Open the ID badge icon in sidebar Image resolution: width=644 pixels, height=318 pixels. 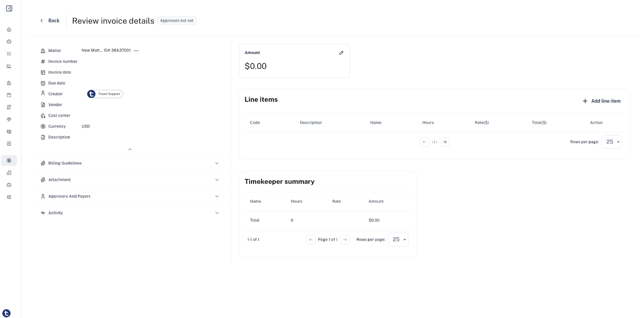pos(9,197)
